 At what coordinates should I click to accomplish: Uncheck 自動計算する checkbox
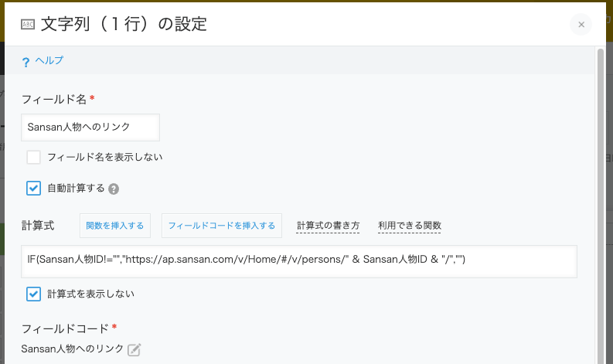click(33, 188)
